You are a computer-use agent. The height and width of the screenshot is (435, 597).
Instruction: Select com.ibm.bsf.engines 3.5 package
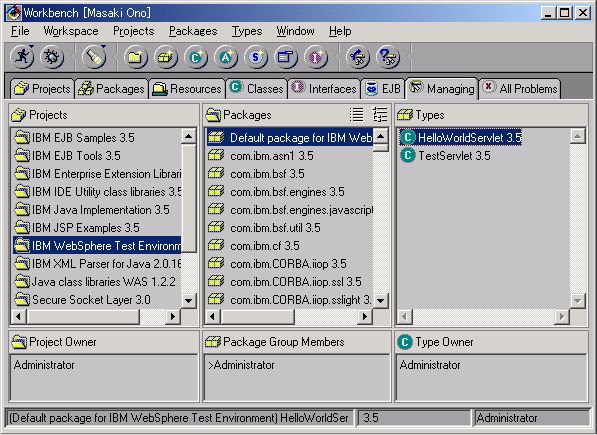click(x=290, y=191)
